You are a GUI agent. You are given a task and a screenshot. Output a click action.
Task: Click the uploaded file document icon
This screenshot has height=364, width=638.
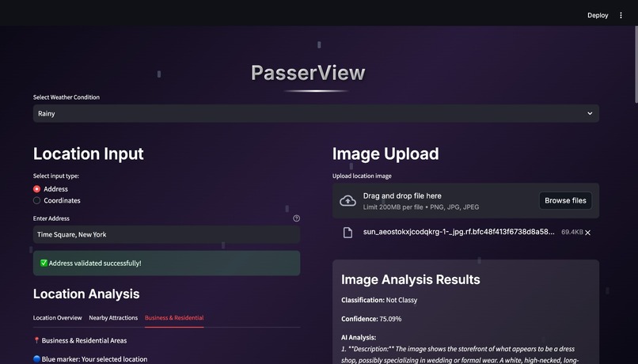pyautogui.click(x=347, y=232)
